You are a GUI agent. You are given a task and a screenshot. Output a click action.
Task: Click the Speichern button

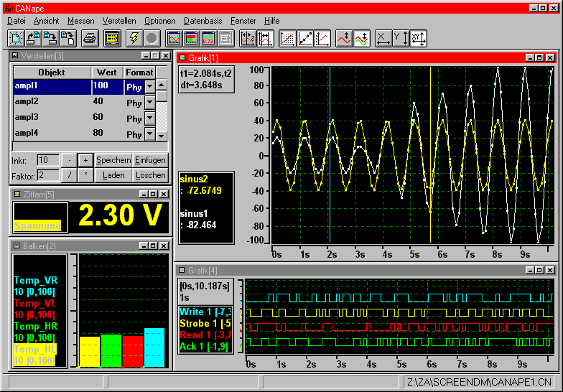pos(113,160)
